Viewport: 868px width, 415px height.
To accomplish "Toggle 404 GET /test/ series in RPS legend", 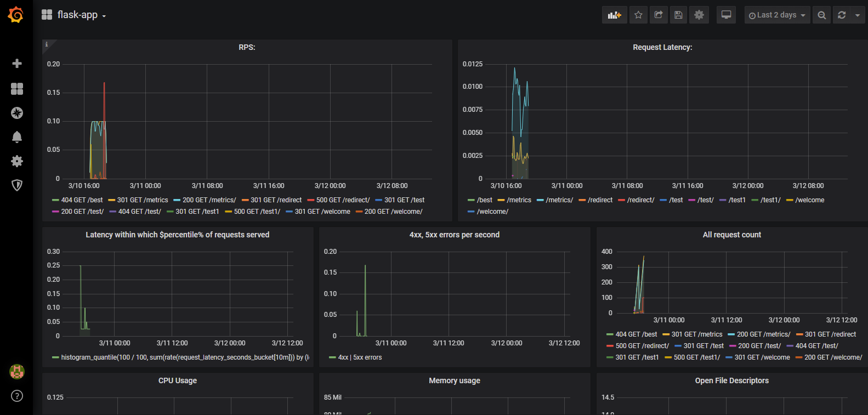I will (x=139, y=212).
